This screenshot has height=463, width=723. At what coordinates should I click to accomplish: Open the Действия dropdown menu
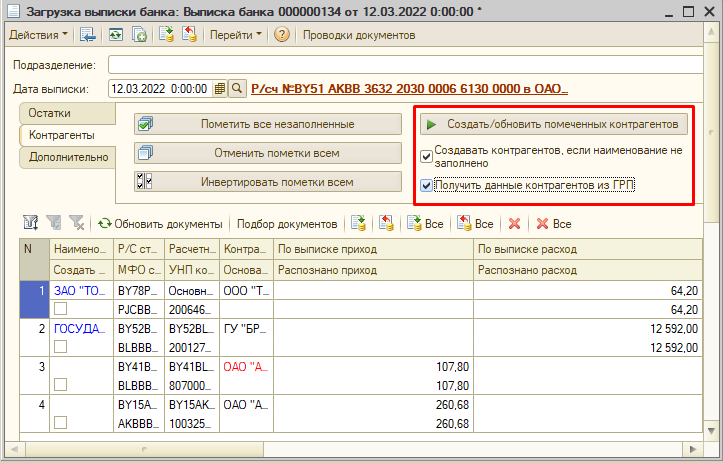(x=38, y=35)
